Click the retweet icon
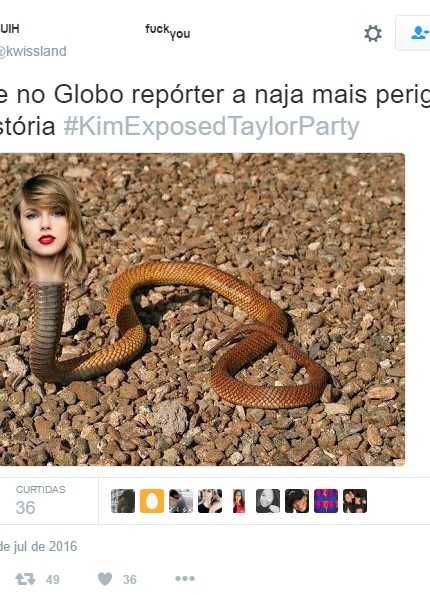This screenshot has height=595, width=430. click(x=25, y=579)
